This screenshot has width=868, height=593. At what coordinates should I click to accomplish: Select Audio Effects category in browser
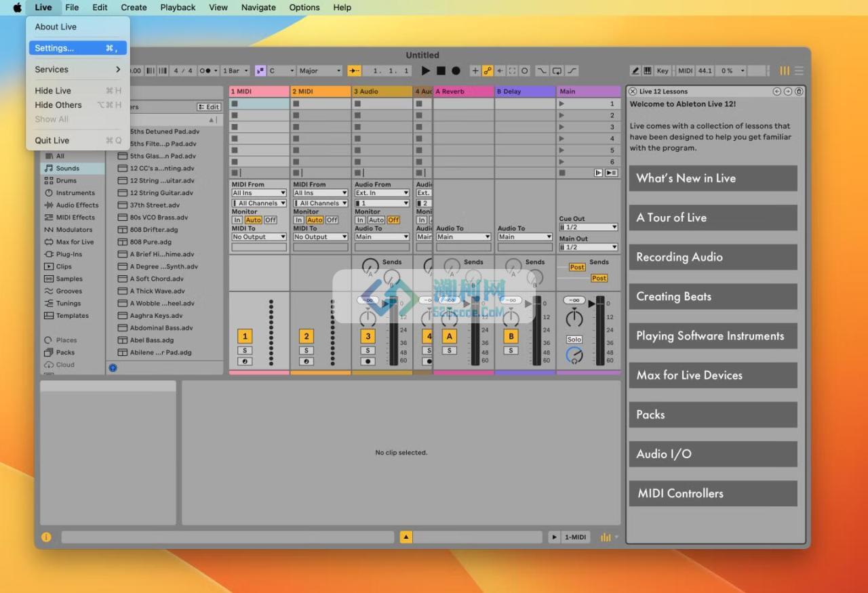(77, 205)
